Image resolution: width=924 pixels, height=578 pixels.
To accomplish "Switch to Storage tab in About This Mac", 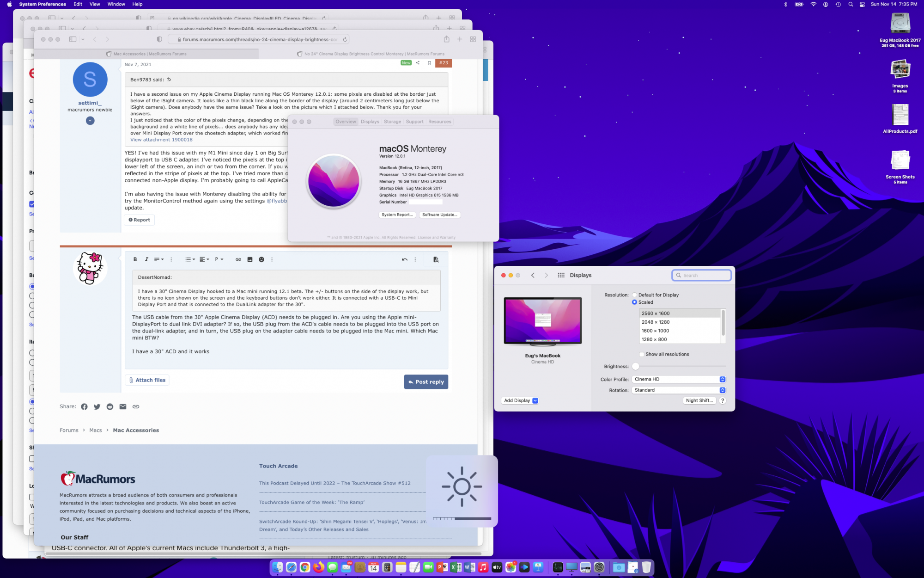I will pyautogui.click(x=392, y=122).
